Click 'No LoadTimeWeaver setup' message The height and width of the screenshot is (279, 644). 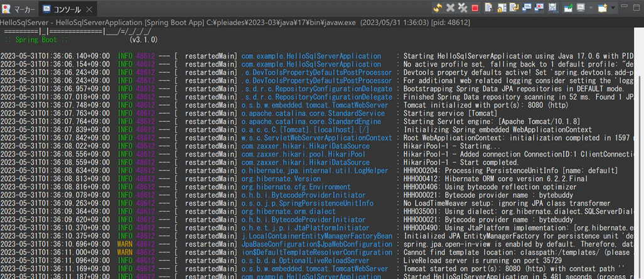click(x=507, y=203)
